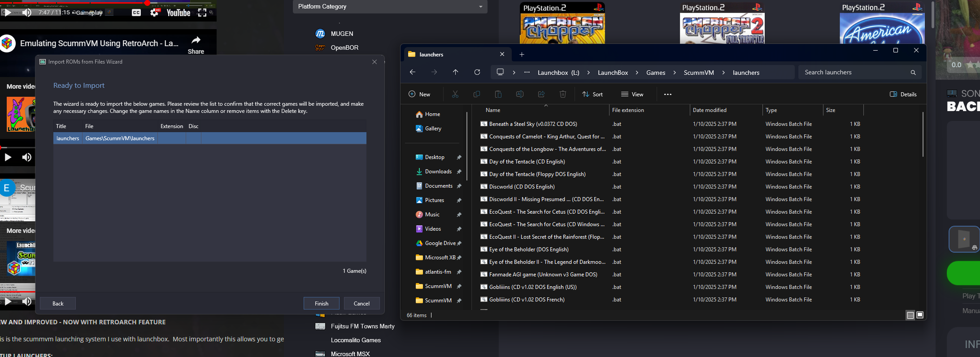Open the Sort menu in Explorer
The image size is (980, 357).
pos(592,94)
